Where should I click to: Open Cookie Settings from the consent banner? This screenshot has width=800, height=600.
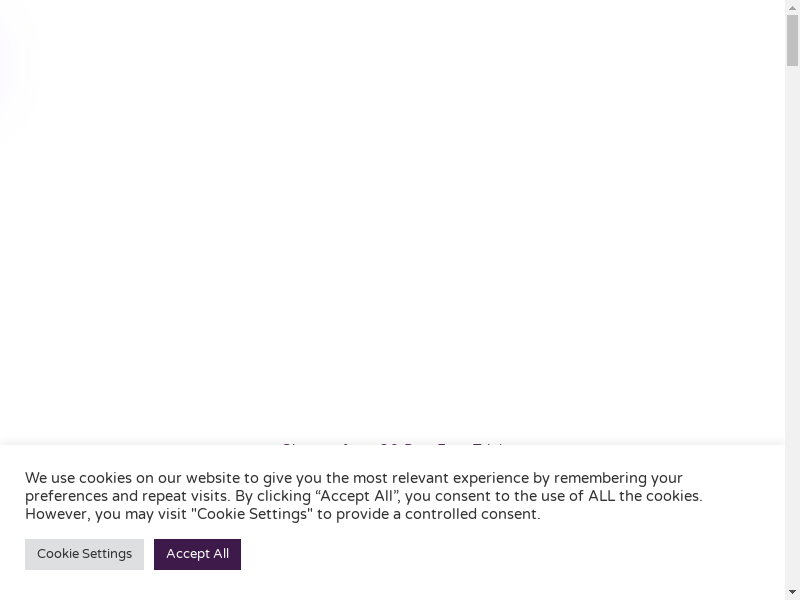(x=84, y=554)
